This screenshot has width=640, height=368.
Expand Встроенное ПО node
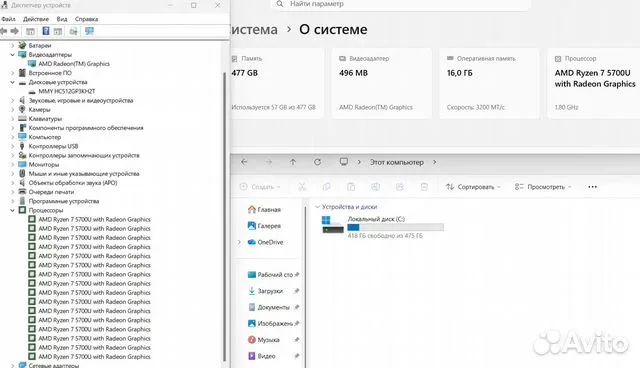13,73
